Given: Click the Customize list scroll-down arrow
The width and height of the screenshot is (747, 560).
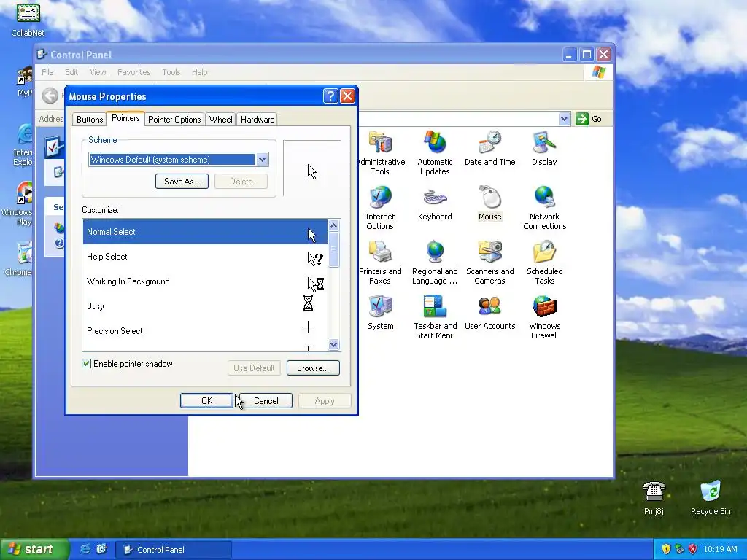Looking at the screenshot, I should 334,345.
